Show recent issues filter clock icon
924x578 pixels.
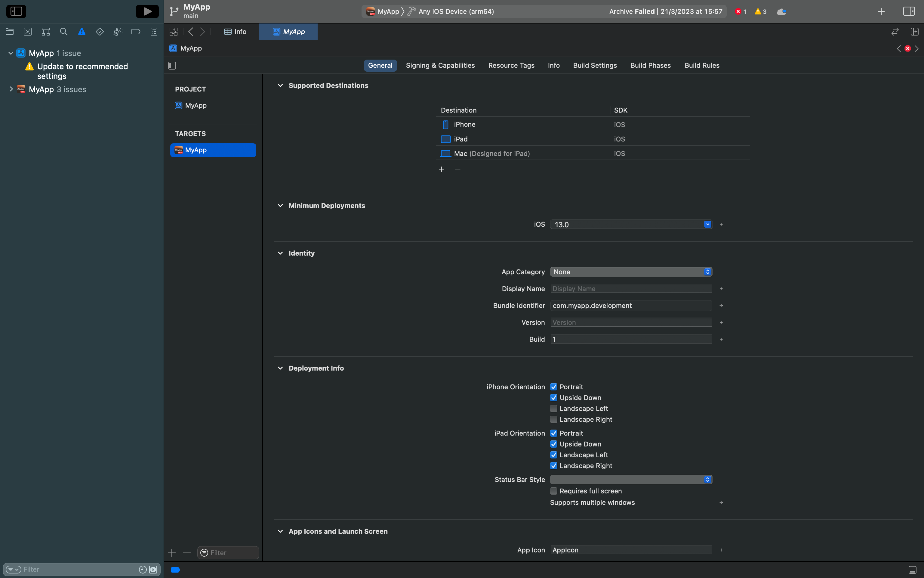142,570
